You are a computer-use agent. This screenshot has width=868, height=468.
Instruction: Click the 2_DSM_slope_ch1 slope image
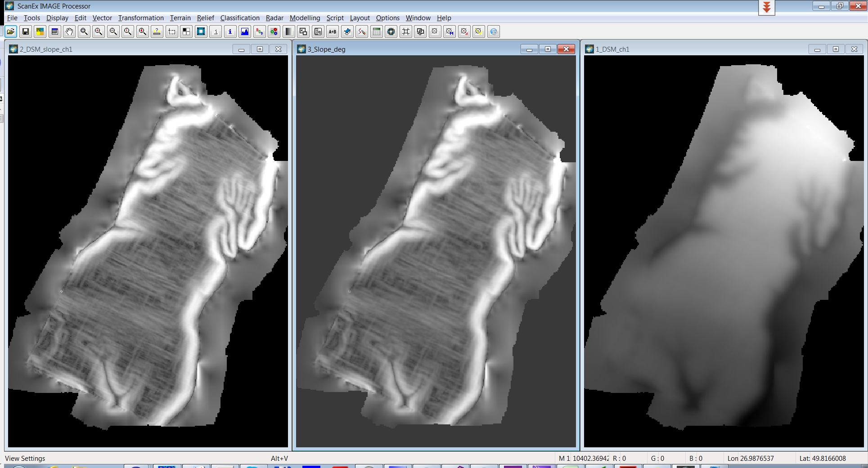tap(148, 251)
